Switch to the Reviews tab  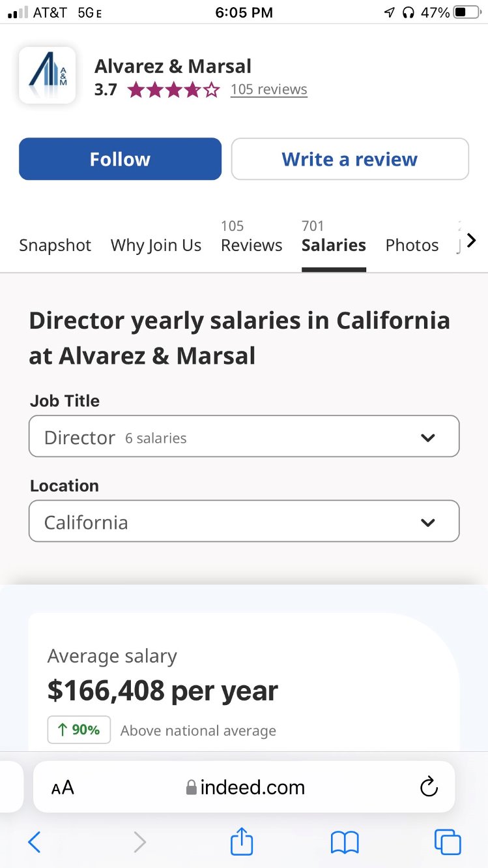(251, 245)
